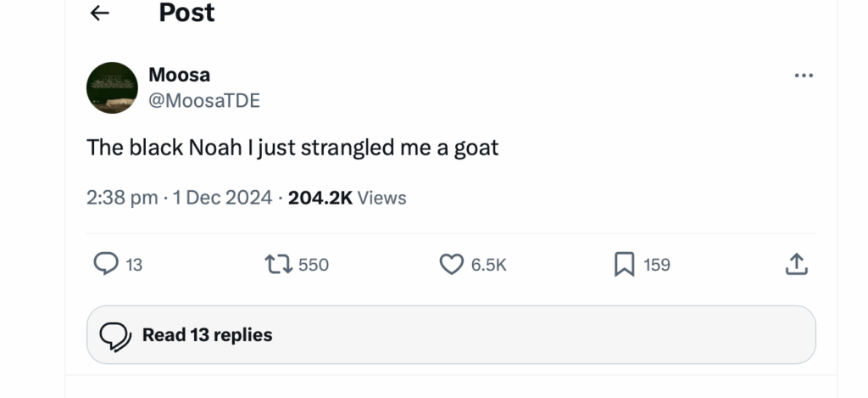This screenshot has height=398, width=868.
Task: Click the reply count 13
Action: coord(134,266)
